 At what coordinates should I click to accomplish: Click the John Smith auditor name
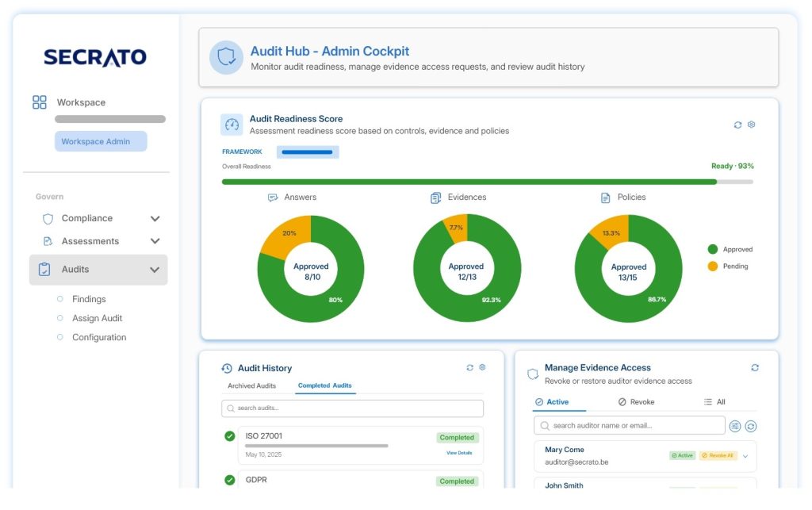point(564,485)
